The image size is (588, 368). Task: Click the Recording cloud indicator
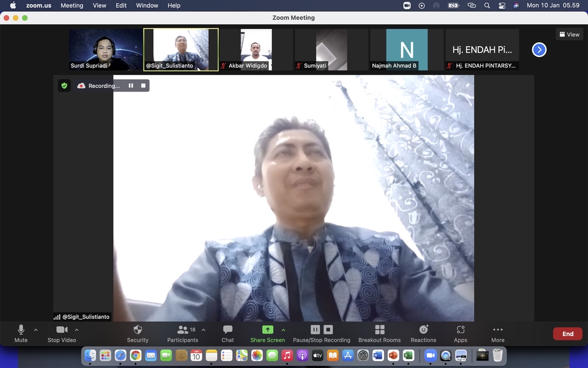coord(81,86)
